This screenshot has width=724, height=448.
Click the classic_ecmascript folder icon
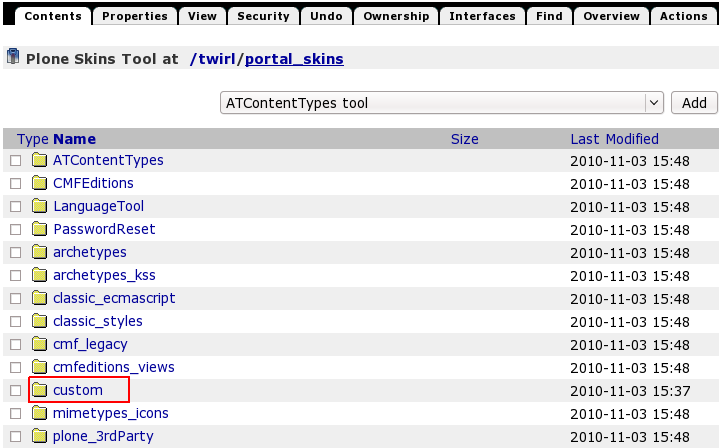[x=40, y=298]
